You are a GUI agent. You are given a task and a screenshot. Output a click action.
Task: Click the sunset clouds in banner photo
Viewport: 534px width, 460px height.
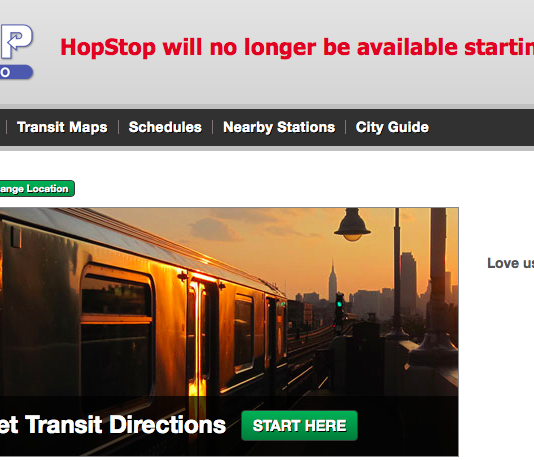coord(215,229)
